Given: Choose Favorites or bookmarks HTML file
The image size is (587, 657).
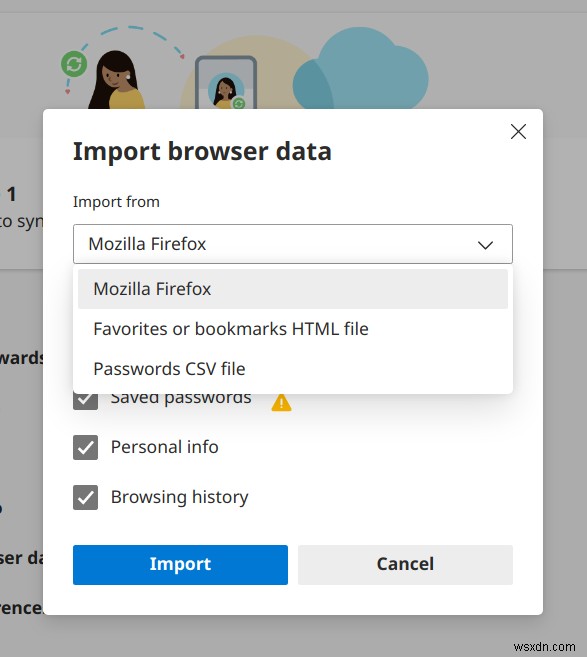Looking at the screenshot, I should [x=292, y=329].
